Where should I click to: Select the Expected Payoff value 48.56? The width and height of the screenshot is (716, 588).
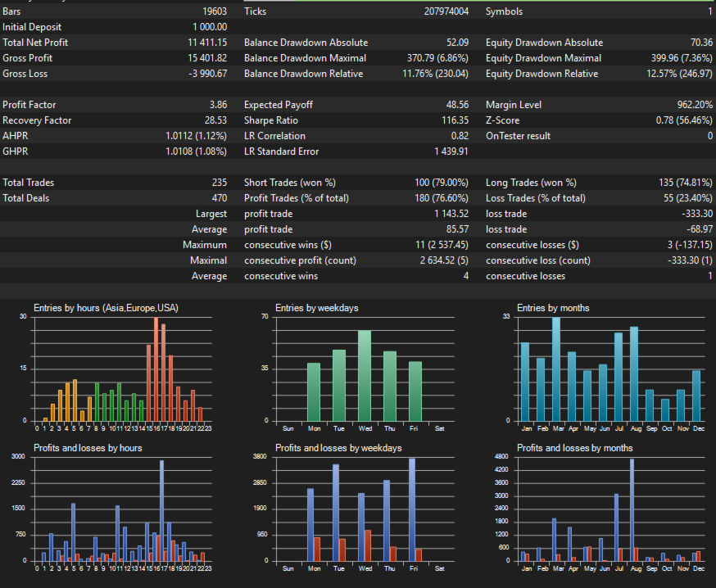tap(458, 105)
